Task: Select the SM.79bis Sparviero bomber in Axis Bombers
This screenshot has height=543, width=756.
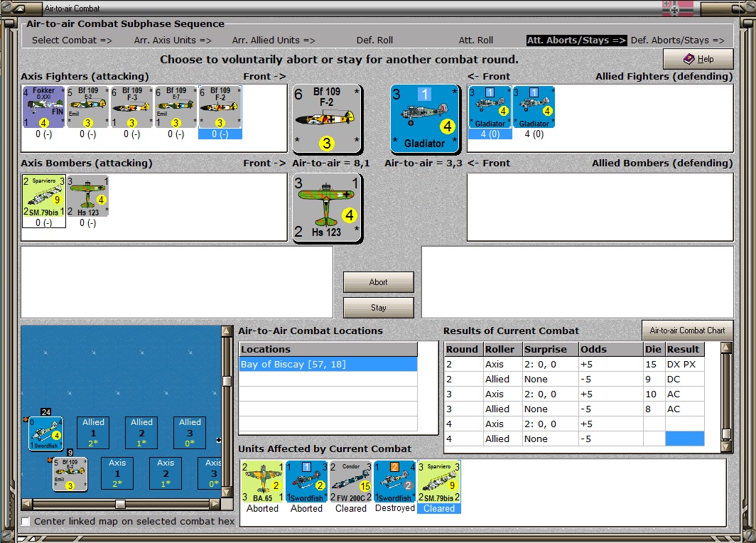Action: pyautogui.click(x=43, y=196)
